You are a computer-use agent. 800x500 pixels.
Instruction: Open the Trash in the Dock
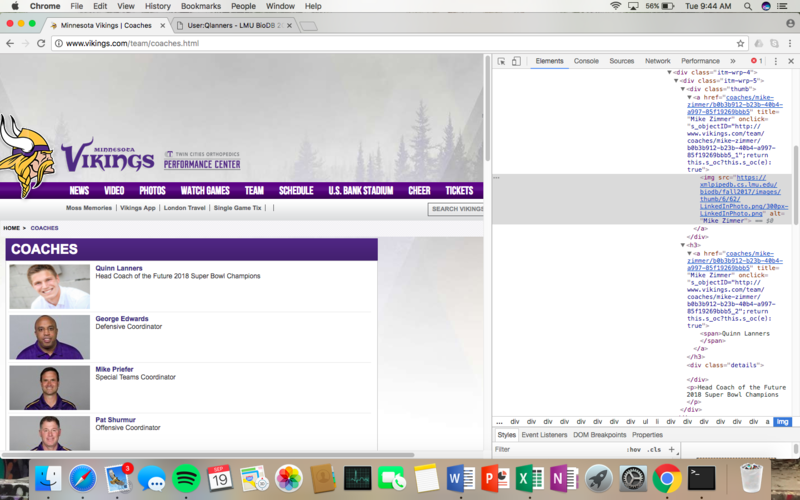coord(751,478)
